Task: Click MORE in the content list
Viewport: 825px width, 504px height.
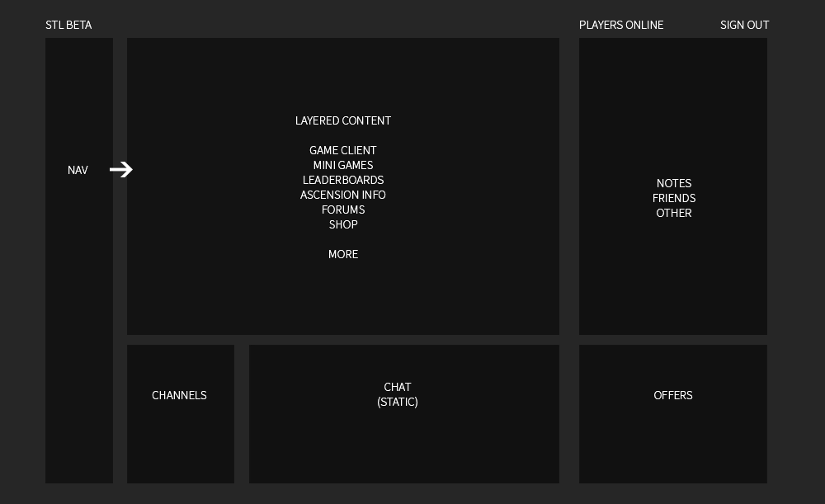Action: [343, 254]
